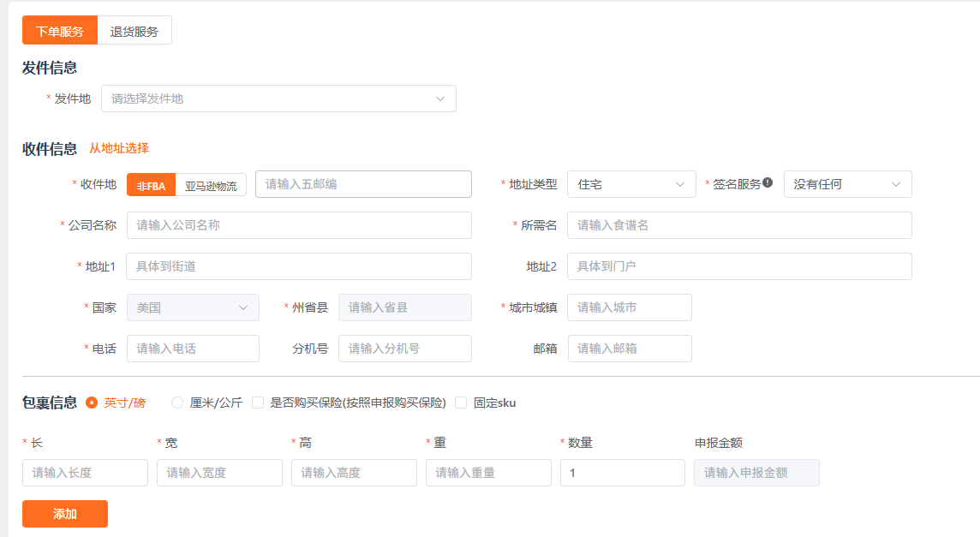Click the 电话 input field

pos(193,349)
